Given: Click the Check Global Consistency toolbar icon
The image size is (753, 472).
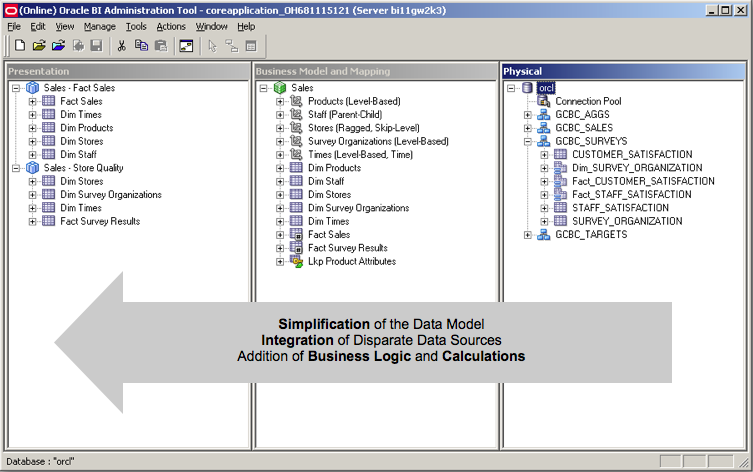Looking at the screenshot, I should [186, 46].
